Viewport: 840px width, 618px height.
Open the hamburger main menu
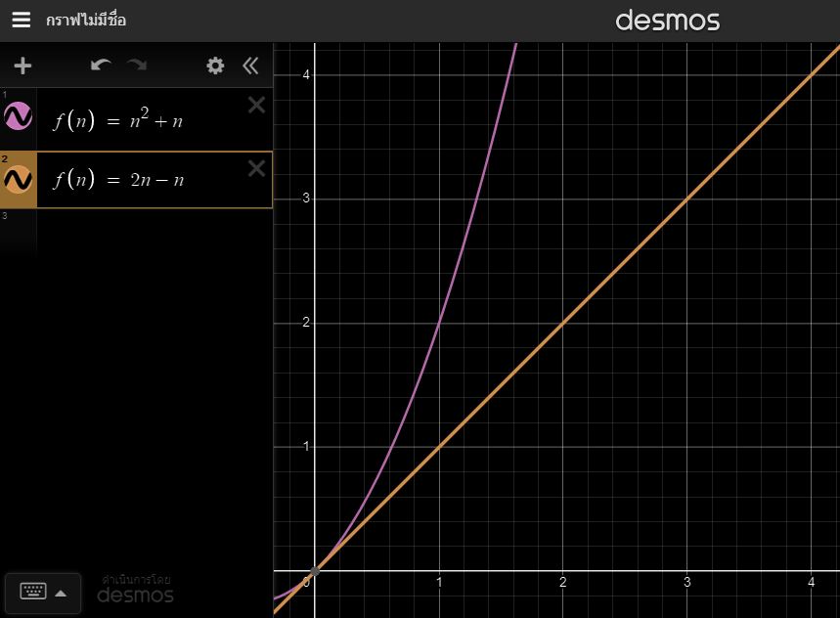click(21, 20)
